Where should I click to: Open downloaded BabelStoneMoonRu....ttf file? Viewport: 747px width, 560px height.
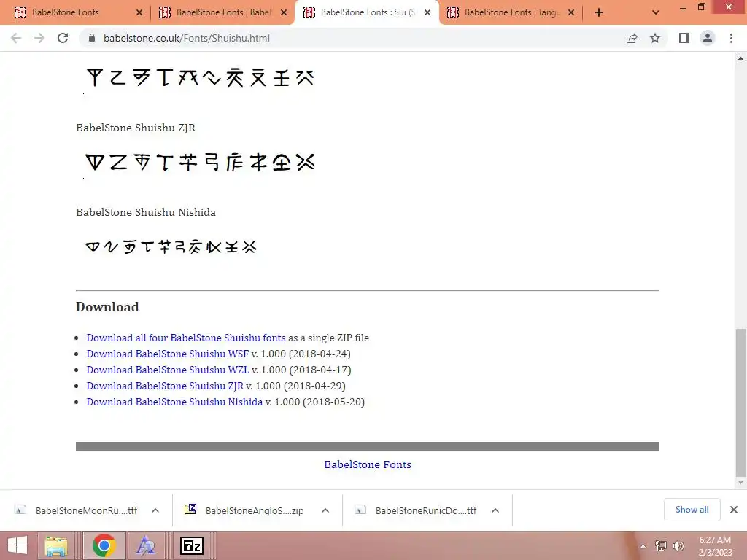point(77,510)
